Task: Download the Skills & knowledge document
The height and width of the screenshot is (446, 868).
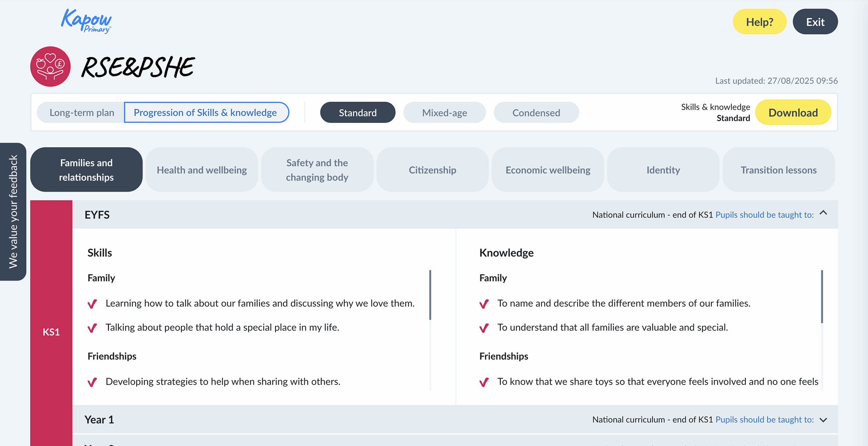Action: (x=792, y=113)
